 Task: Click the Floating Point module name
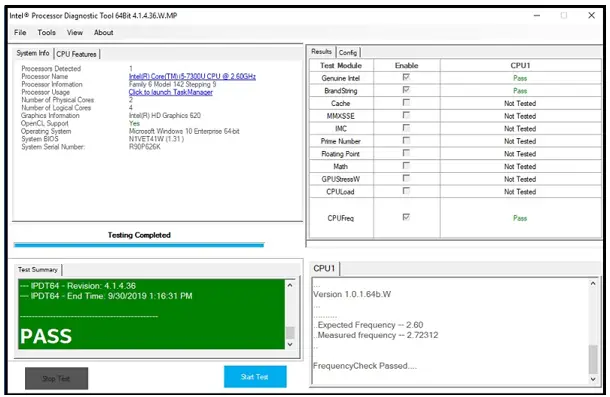[341, 154]
